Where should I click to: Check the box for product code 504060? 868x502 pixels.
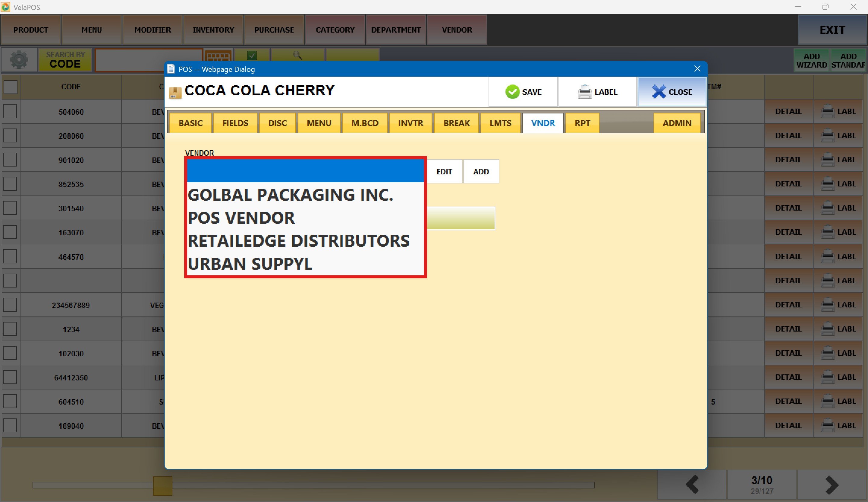[x=10, y=111]
